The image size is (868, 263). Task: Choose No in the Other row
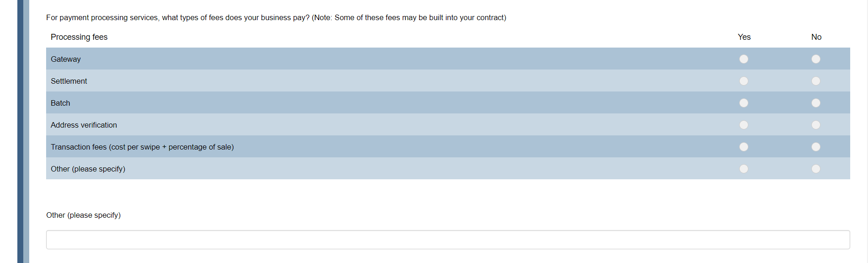[x=816, y=169]
